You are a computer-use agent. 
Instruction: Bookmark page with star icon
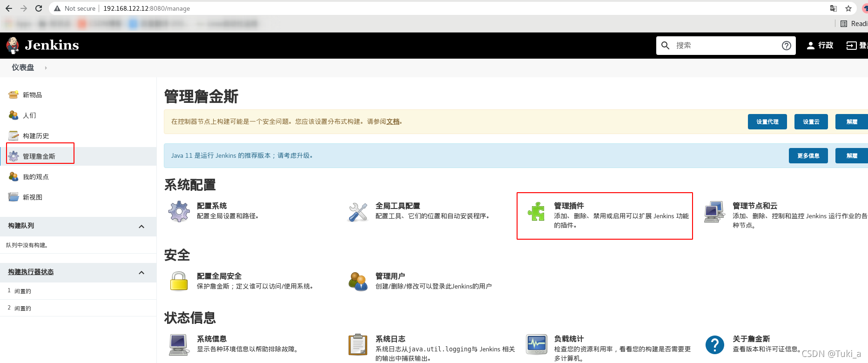click(x=848, y=8)
